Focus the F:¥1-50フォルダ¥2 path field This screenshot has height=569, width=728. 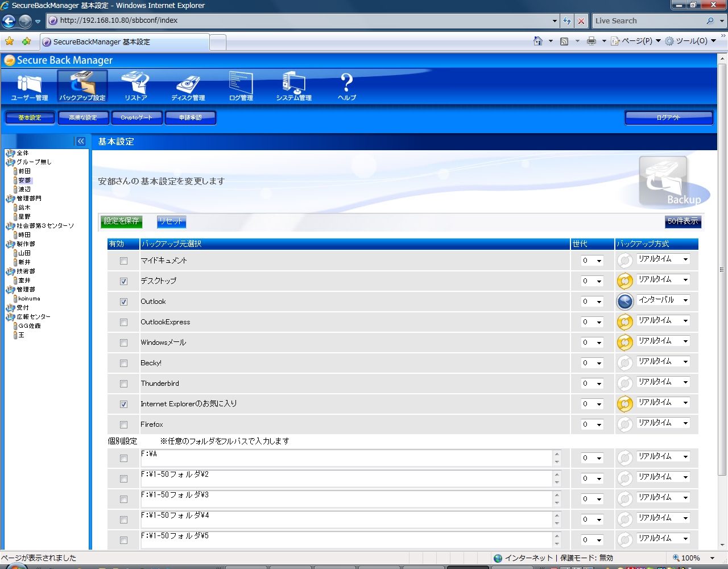point(346,479)
